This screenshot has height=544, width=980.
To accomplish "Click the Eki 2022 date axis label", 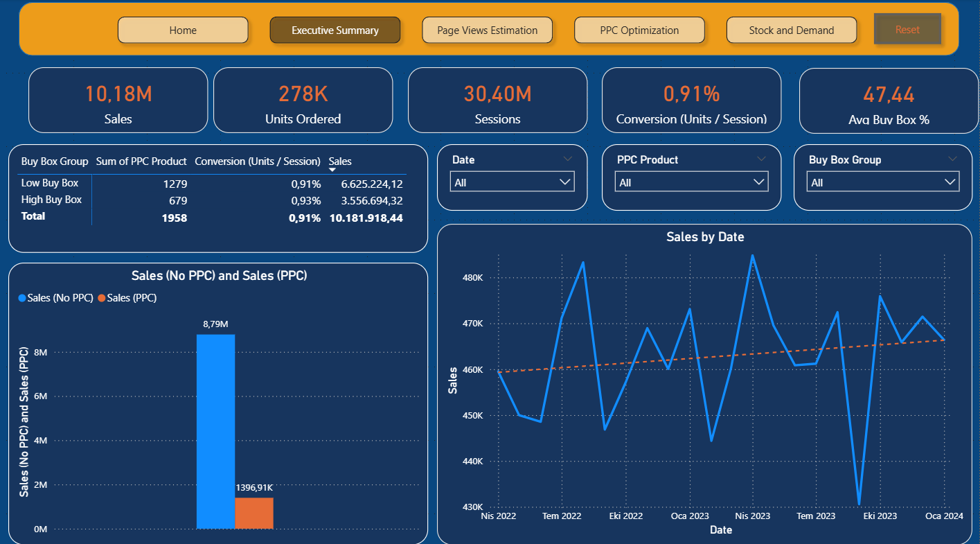I will coord(625,516).
